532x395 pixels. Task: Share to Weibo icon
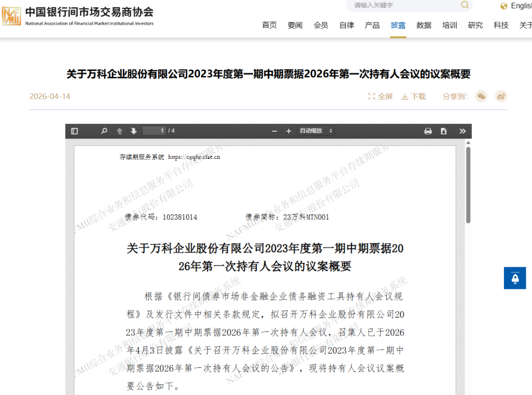tap(501, 97)
